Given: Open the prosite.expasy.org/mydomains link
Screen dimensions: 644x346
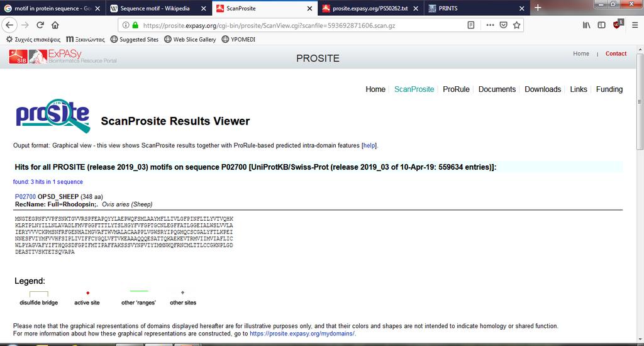Looking at the screenshot, I should click(x=302, y=333).
